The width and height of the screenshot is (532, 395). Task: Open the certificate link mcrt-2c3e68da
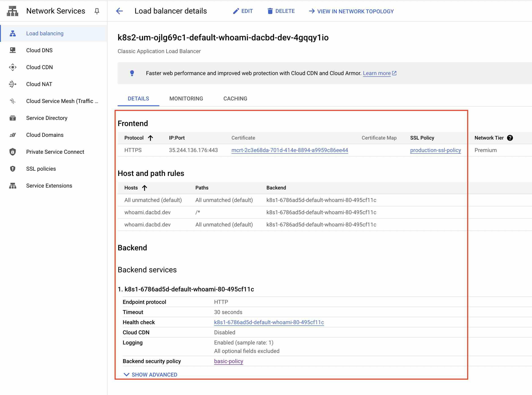(x=289, y=150)
